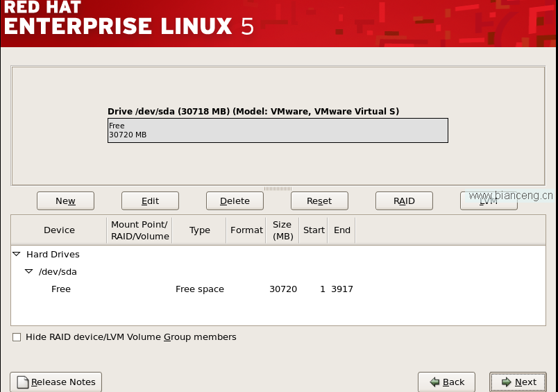The height and width of the screenshot is (392, 558).
Task: Click the Reset button
Action: coord(319,201)
